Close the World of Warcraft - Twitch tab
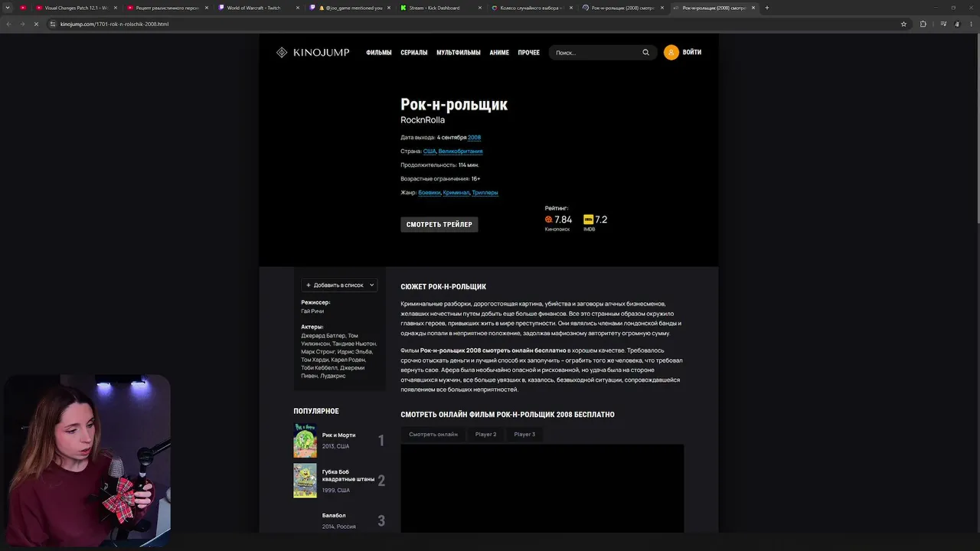The image size is (980, 551). pos(298,8)
